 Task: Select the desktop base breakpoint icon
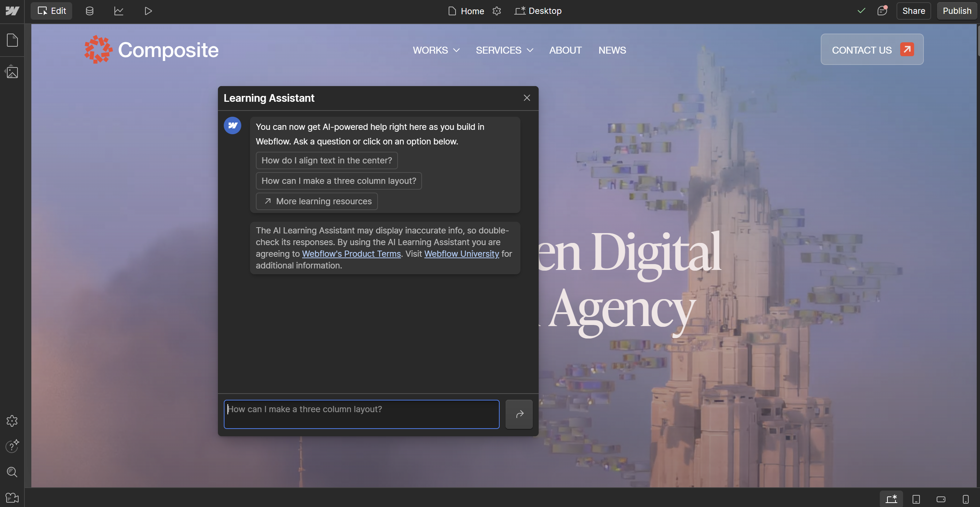891,499
